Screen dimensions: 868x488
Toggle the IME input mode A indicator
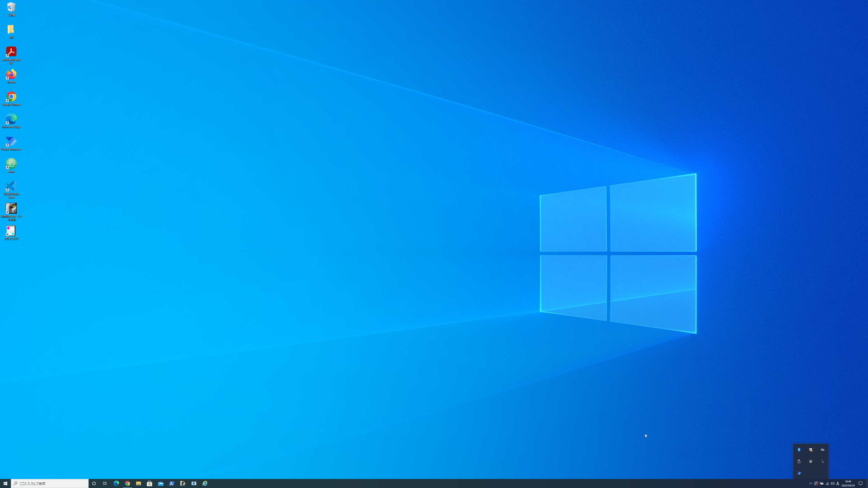[x=838, y=484]
